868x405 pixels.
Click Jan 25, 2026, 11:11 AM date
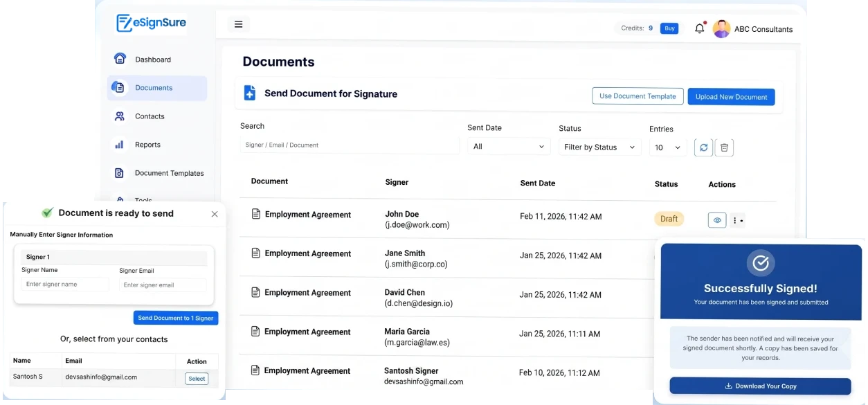tap(560, 334)
